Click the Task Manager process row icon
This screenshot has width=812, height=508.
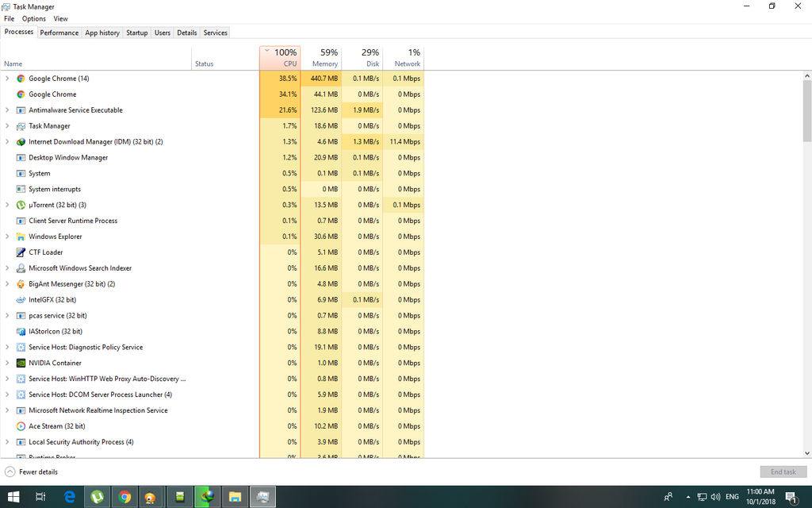(21, 126)
